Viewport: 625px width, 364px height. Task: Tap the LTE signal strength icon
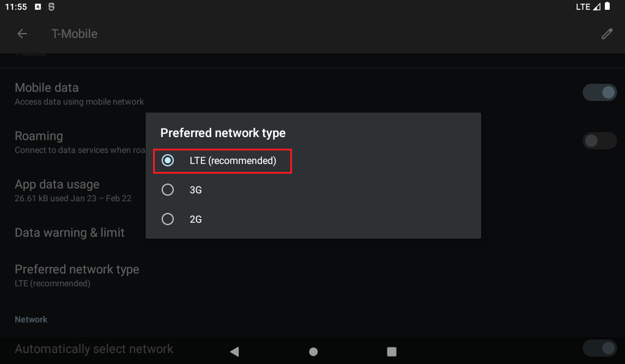(597, 7)
